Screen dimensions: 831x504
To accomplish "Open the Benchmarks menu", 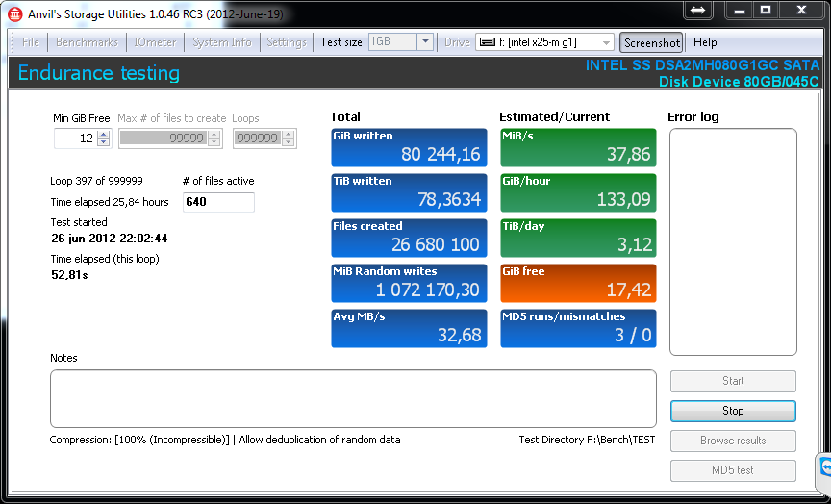I will (87, 42).
